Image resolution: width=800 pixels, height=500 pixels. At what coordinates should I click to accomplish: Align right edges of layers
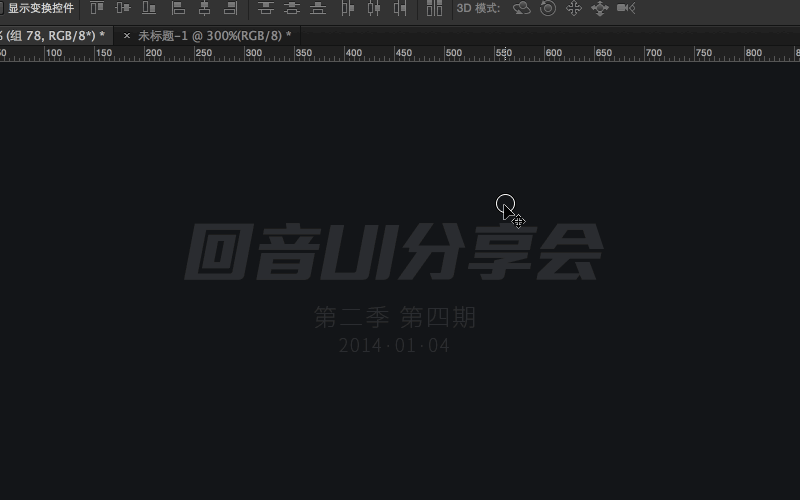(x=231, y=8)
